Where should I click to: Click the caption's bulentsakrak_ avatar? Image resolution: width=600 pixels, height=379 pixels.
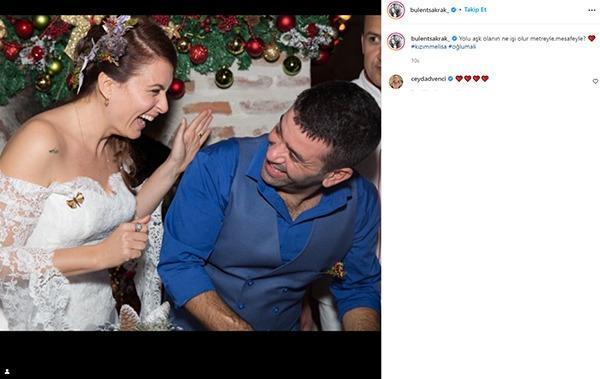click(x=396, y=41)
